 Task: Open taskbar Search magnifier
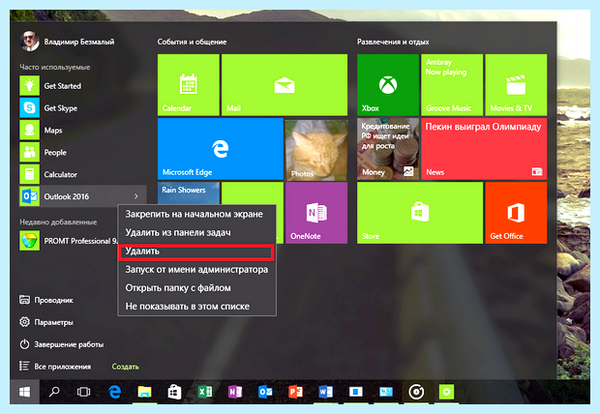54,392
